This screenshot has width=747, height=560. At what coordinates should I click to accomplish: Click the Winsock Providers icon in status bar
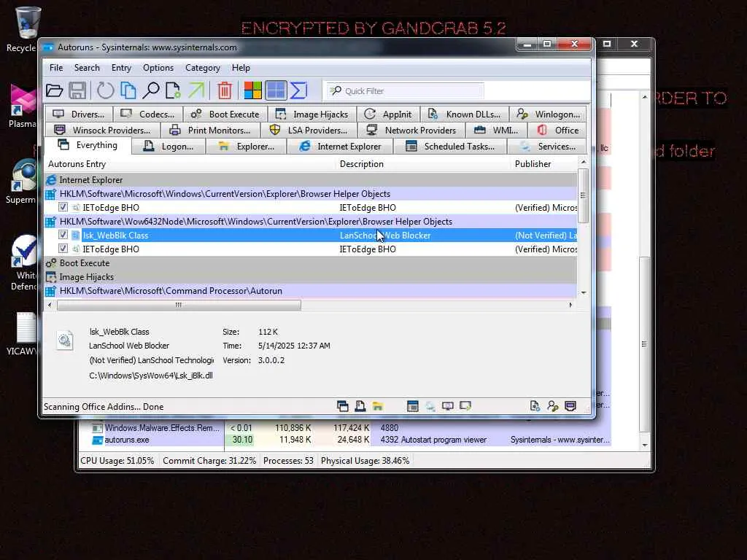pyautogui.click(x=570, y=406)
